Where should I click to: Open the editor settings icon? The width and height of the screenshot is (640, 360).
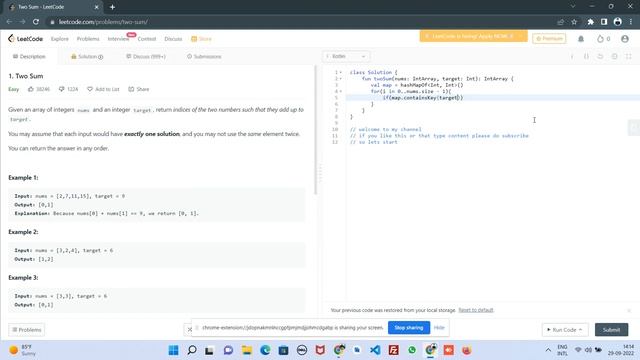click(x=614, y=56)
